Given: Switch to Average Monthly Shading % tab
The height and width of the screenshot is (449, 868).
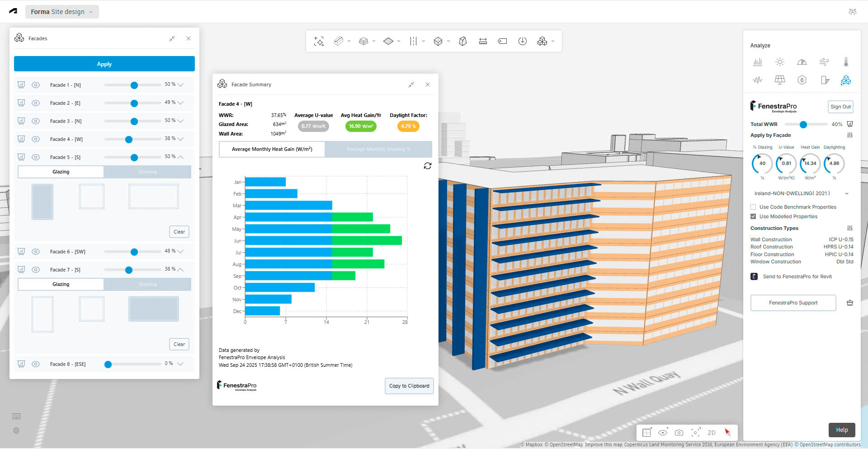Looking at the screenshot, I should point(378,149).
